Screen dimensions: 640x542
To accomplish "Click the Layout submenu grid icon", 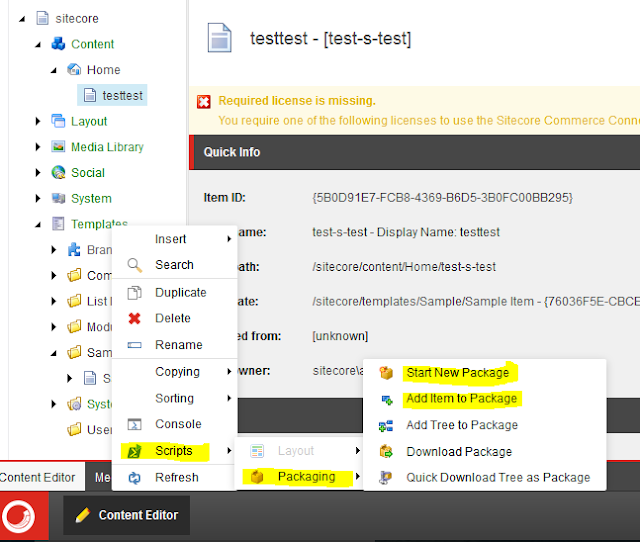I will (x=257, y=451).
